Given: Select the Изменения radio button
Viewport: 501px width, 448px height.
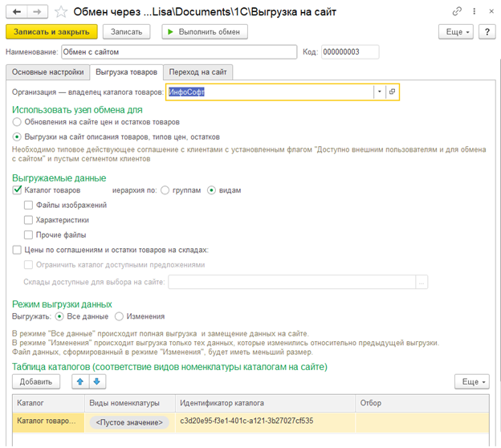Looking at the screenshot, I should pyautogui.click(x=119, y=316).
